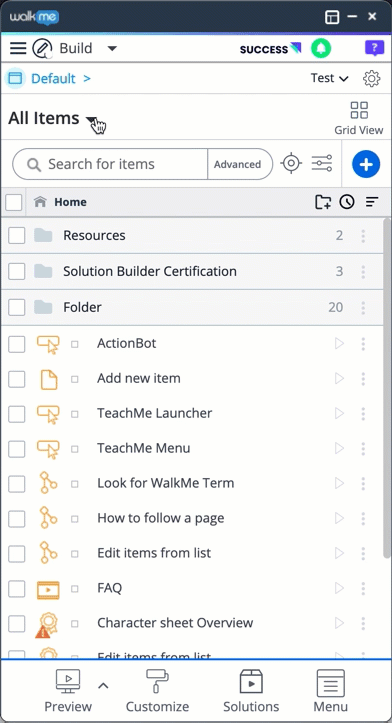Check the Resources folder checkbox
392x723 pixels.
coord(17,236)
